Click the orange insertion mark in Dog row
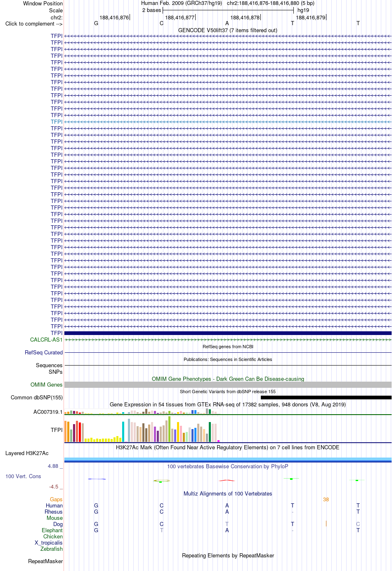This screenshot has height=571, width=392. tap(326, 524)
